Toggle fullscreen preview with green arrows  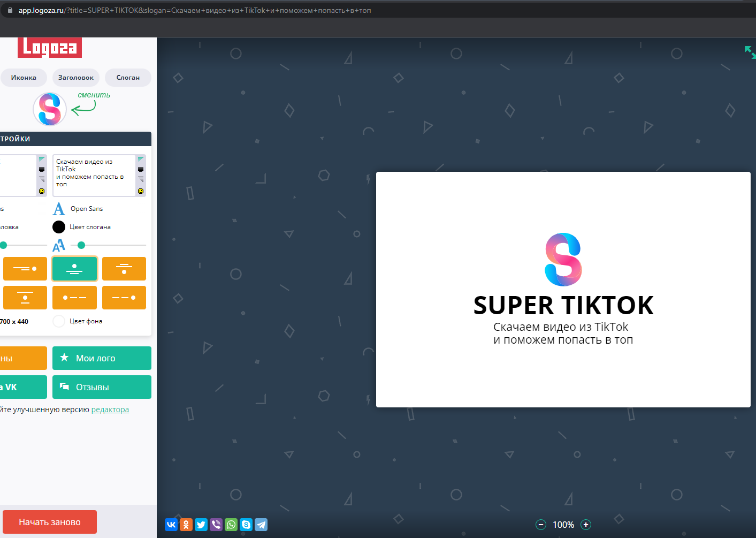click(750, 52)
